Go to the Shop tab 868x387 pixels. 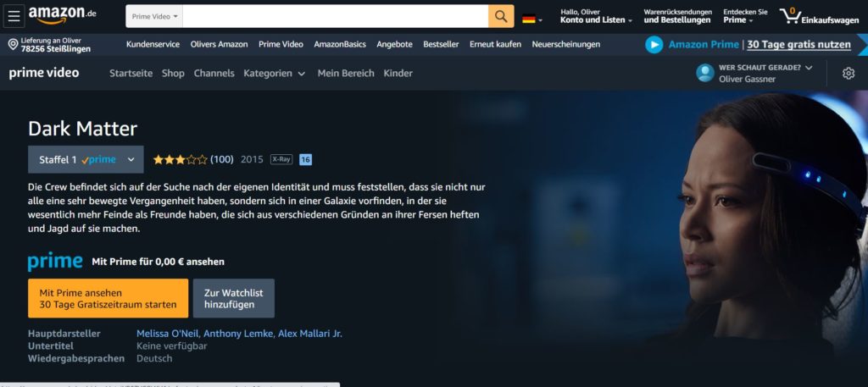[x=173, y=73]
